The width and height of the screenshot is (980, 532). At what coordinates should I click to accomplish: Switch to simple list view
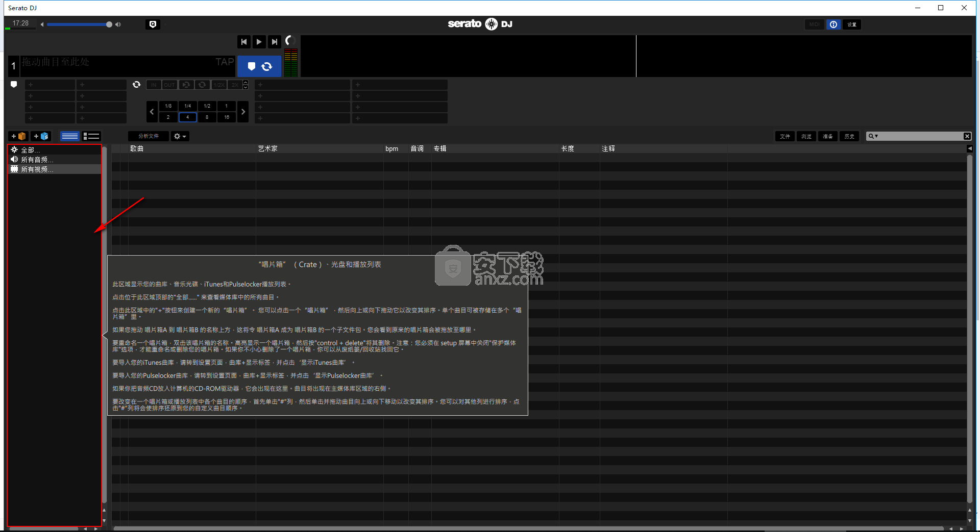coord(69,136)
